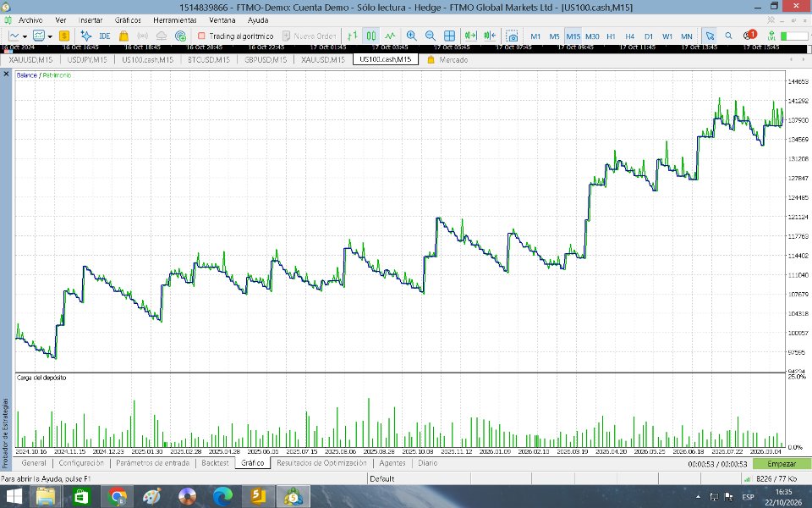Toggle the Trading algorítmico button
This screenshot has height=508, width=812.
(236, 36)
